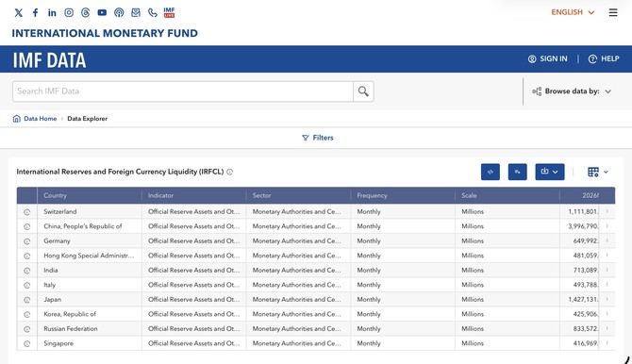This screenshot has width=632, height=364.
Task: Open the table settings grid dropdown
Action: coord(598,173)
